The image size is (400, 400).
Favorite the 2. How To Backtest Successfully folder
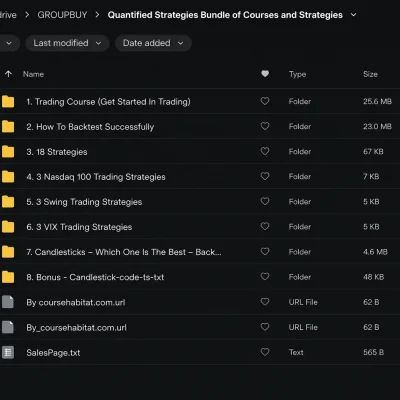265,126
